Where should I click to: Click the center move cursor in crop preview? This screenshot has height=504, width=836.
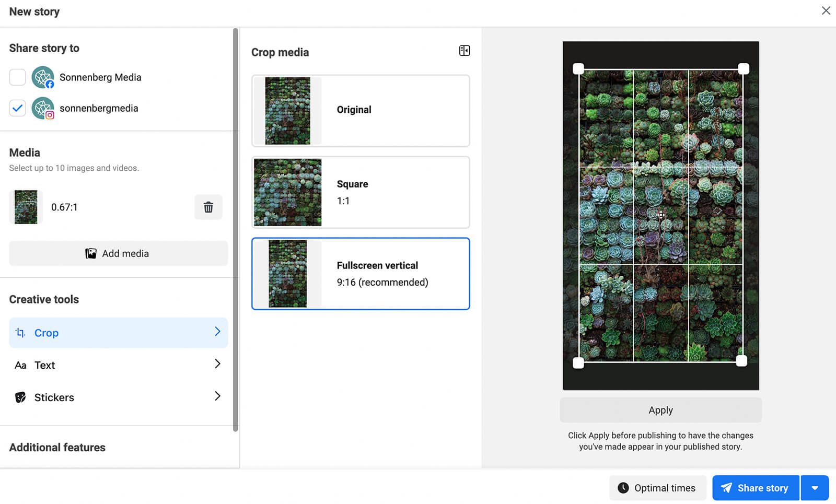[661, 215]
